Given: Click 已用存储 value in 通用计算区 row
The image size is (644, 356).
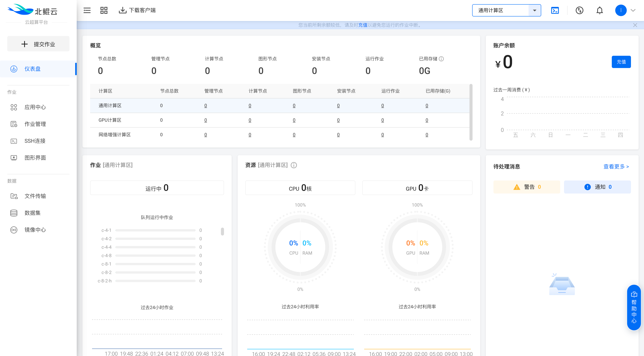Looking at the screenshot, I should (x=427, y=105).
